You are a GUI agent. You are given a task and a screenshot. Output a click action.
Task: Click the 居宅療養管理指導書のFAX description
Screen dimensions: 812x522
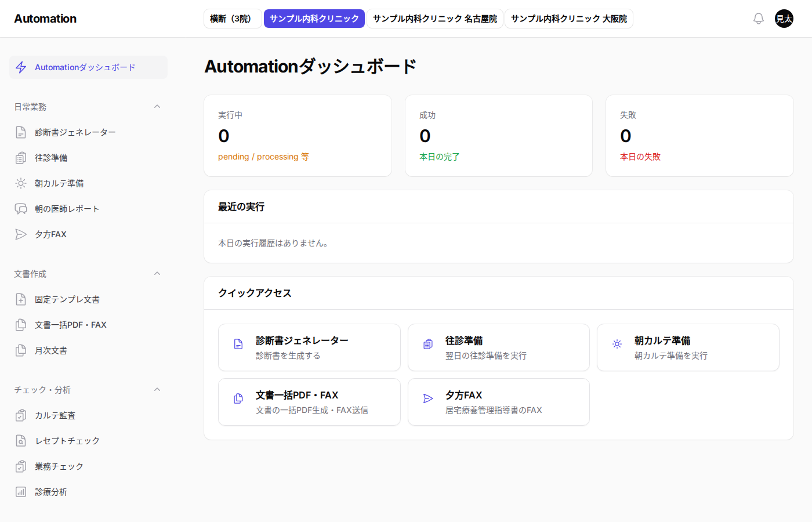(494, 410)
